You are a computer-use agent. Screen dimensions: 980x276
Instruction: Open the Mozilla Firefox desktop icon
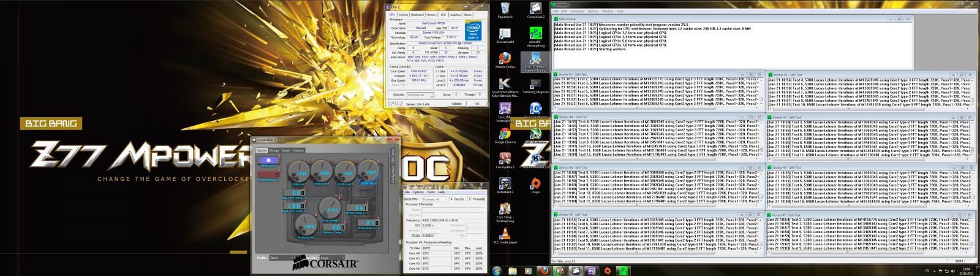(x=505, y=59)
